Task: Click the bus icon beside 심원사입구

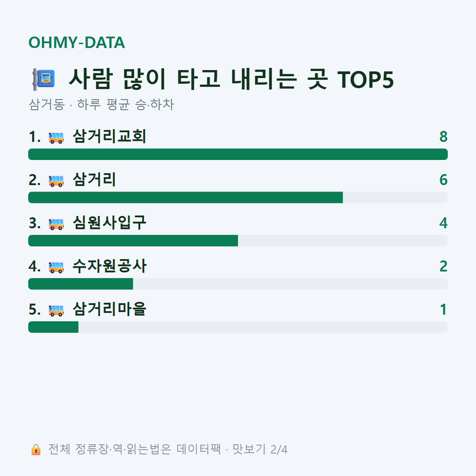Action: point(56,224)
